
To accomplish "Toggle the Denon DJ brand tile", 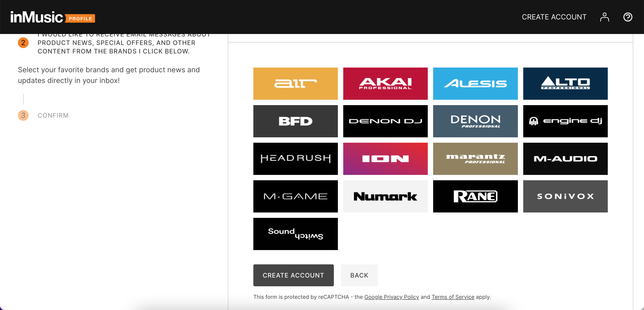I will coord(385,121).
